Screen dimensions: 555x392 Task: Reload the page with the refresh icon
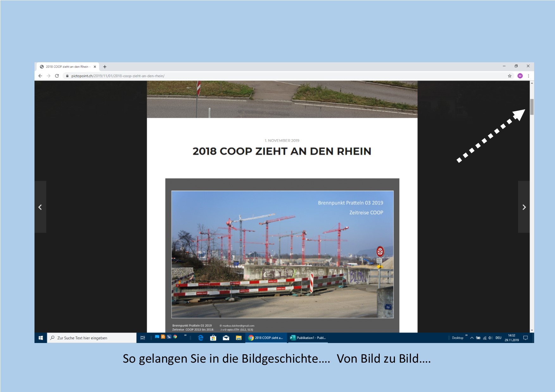[57, 76]
